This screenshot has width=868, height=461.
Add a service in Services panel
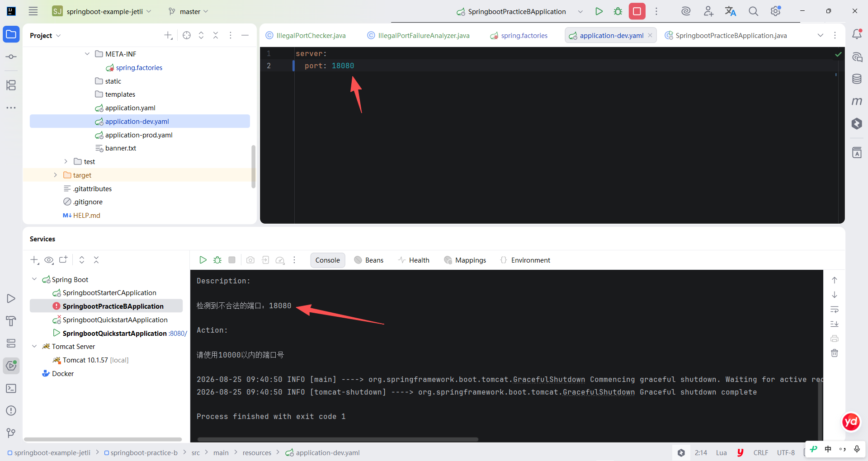coord(34,260)
